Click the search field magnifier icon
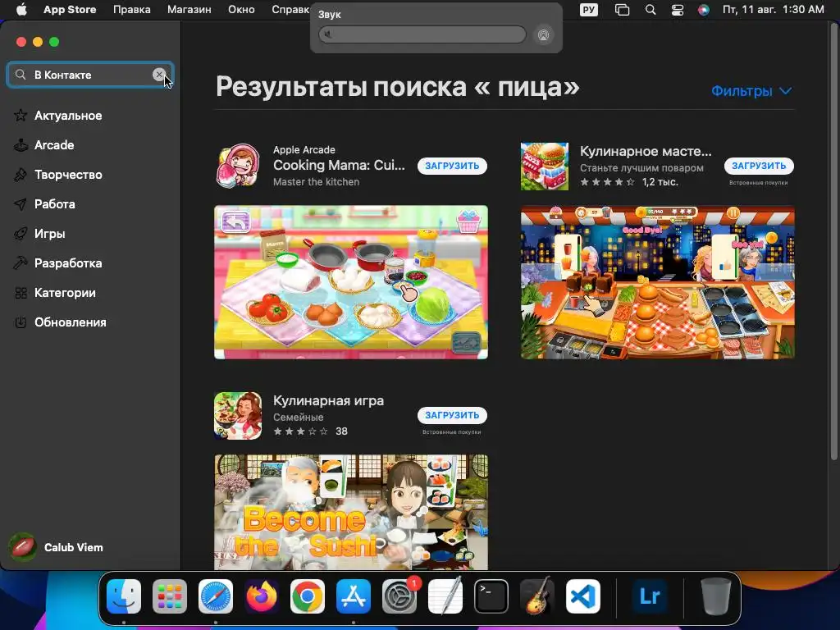The height and width of the screenshot is (630, 840). pyautogui.click(x=21, y=75)
